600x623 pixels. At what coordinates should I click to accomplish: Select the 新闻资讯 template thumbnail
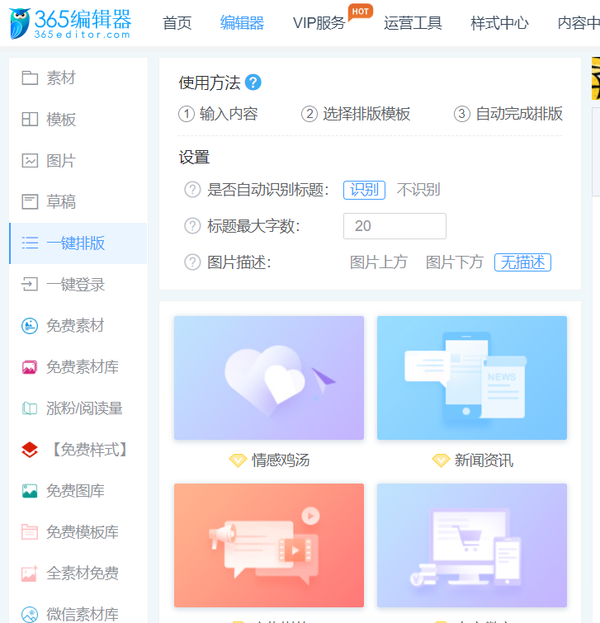pos(472,378)
